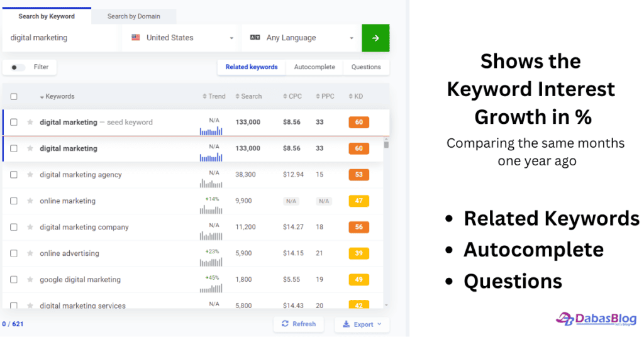Click the keyword list scrollbar thumb
This screenshot has height=337, width=644.
386,144
